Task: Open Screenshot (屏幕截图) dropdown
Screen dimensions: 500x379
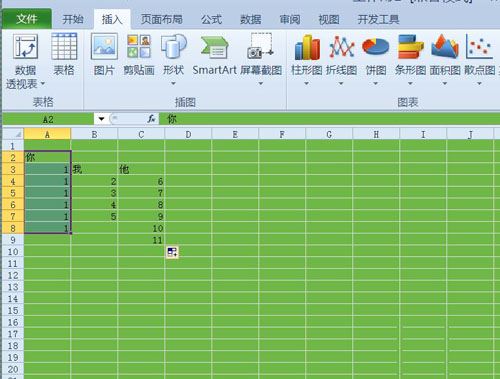Action: (x=261, y=83)
